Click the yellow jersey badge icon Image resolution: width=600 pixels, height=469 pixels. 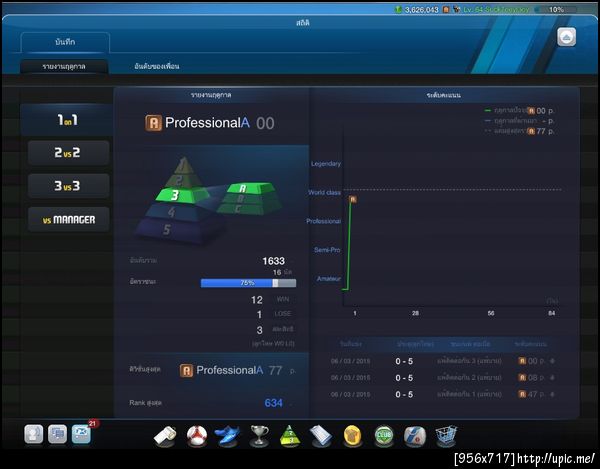(x=352, y=436)
